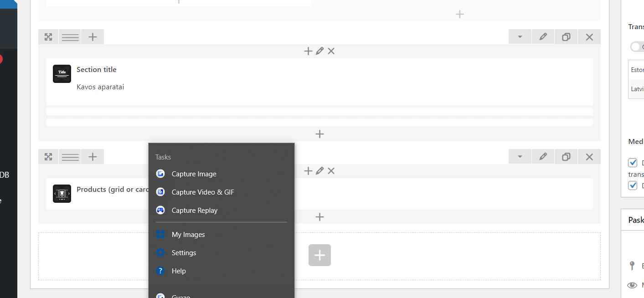Open Settings in the Gyazo menu
Viewport: 644px width, 298px height.
(222, 253)
